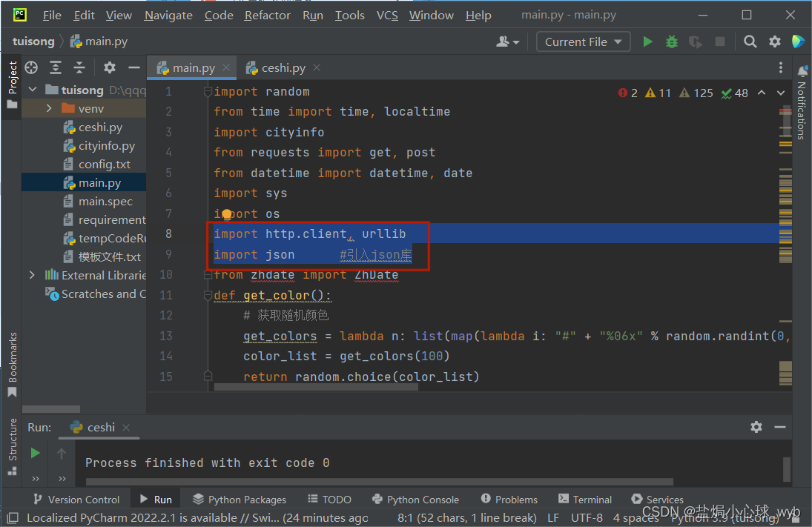This screenshot has height=527, width=812.
Task: Click Expand All in Project toolbar
Action: [56, 67]
